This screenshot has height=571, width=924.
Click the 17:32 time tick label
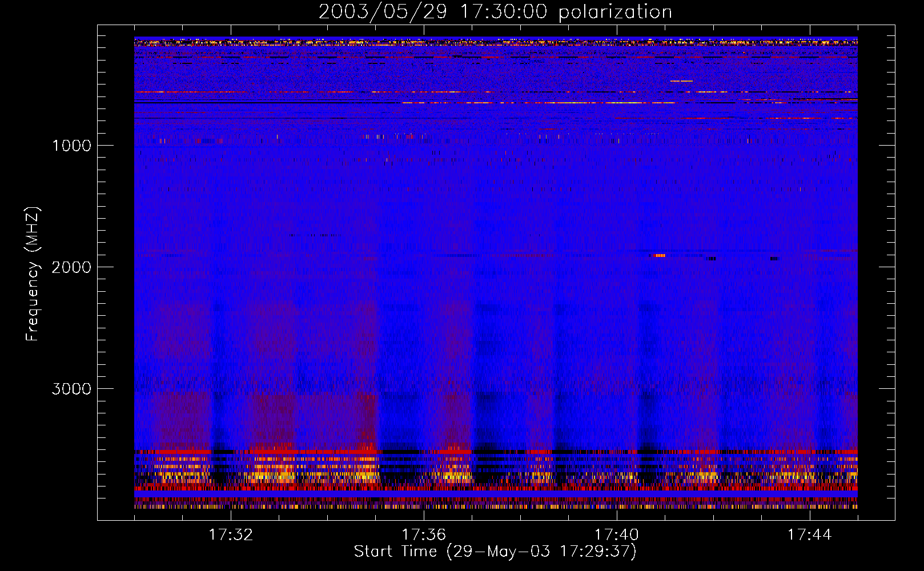pyautogui.click(x=231, y=534)
